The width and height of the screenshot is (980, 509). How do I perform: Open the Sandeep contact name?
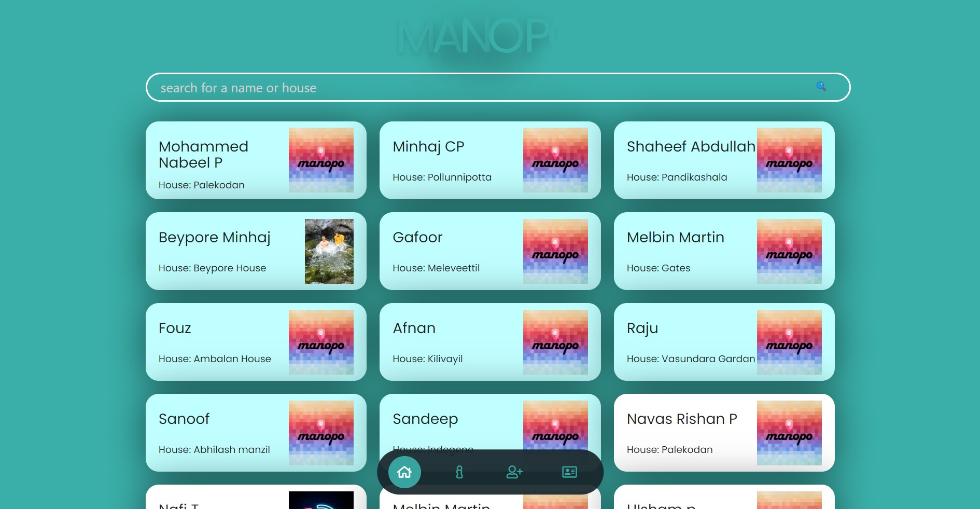(x=425, y=419)
